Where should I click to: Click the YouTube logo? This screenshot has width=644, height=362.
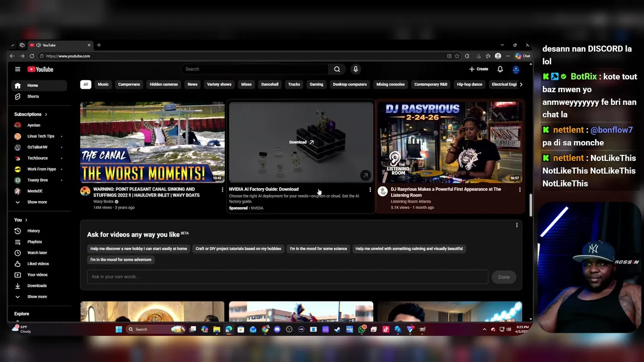[40, 69]
